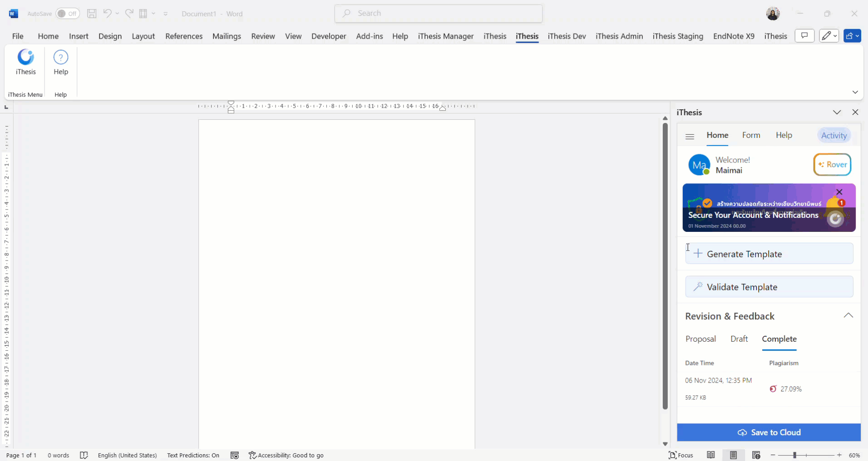Click in the Search box

[x=439, y=14]
